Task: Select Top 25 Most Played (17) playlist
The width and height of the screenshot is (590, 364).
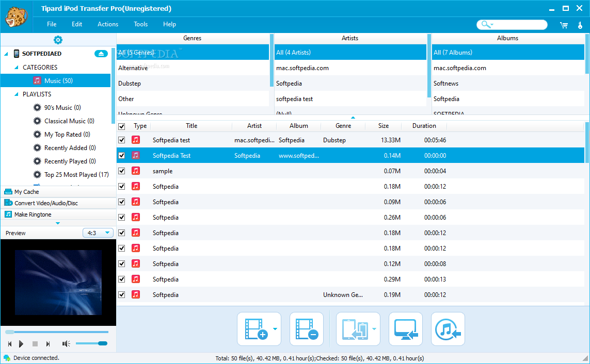Action: tap(76, 175)
